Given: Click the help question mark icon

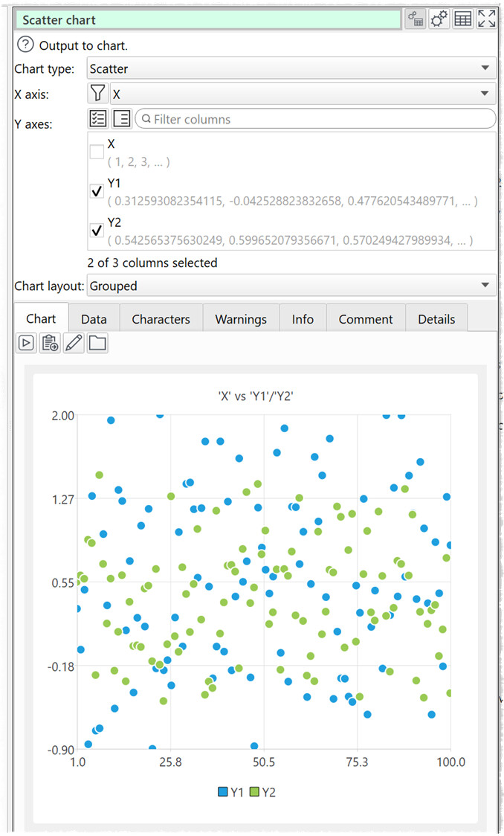Looking at the screenshot, I should coord(25,45).
